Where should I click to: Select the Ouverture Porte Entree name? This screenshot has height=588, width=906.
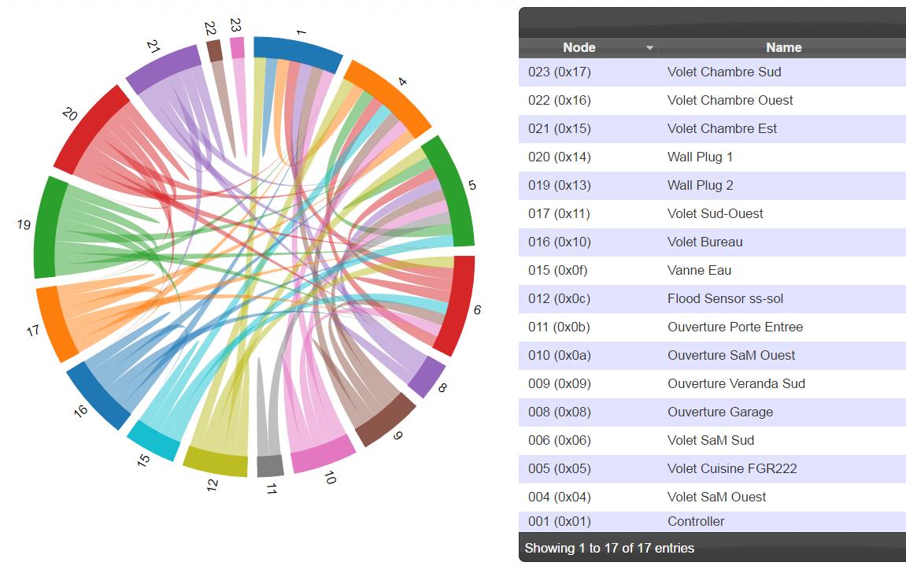pyautogui.click(x=735, y=327)
